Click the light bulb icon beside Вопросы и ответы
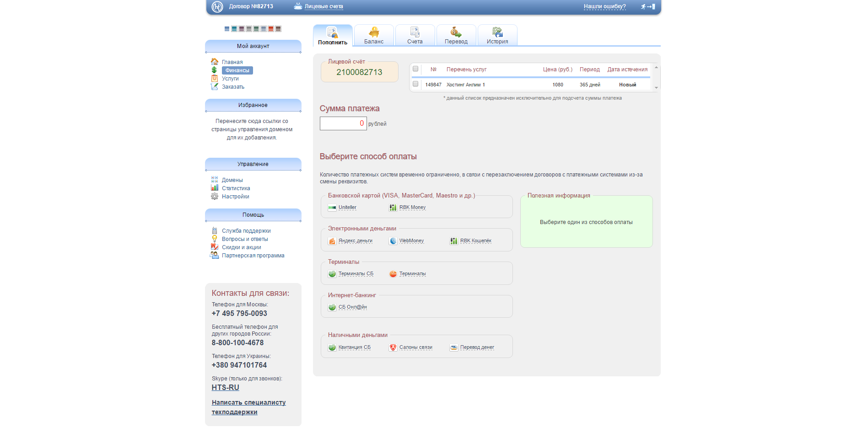This screenshot has width=868, height=433. tap(215, 239)
